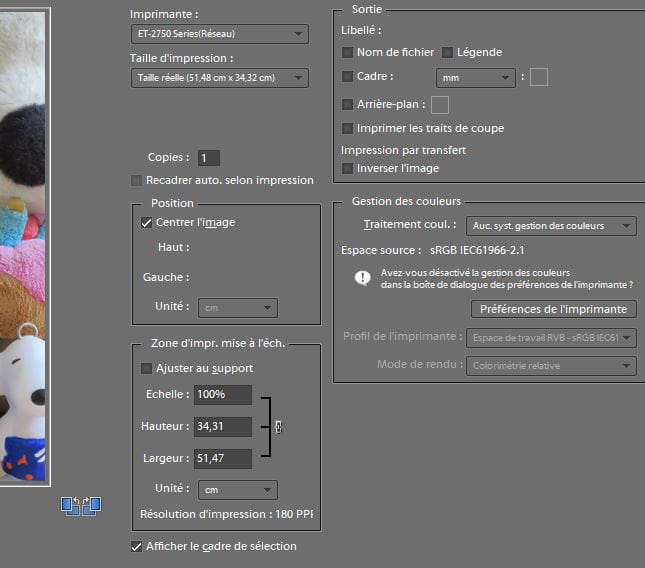Viewport: 645px width, 568px height.
Task: Open the Cadre mm unit dropdown
Action: (x=474, y=77)
